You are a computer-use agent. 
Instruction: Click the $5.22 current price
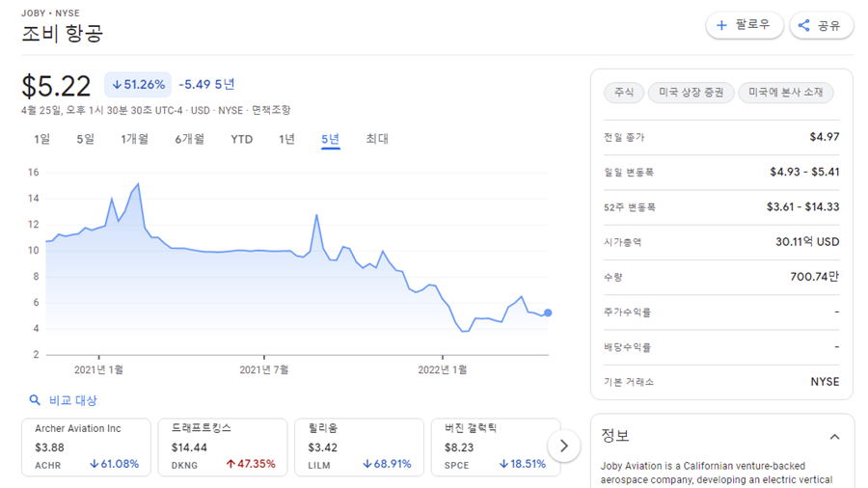click(x=56, y=86)
